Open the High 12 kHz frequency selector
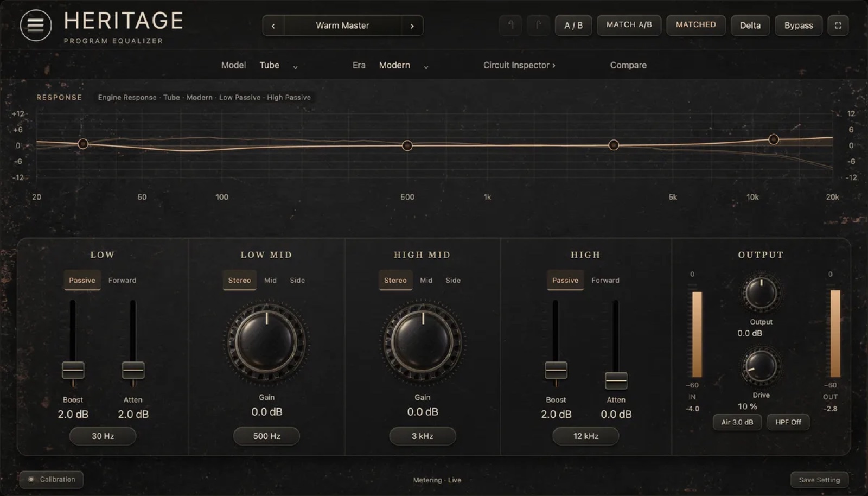This screenshot has width=868, height=496. pyautogui.click(x=586, y=436)
